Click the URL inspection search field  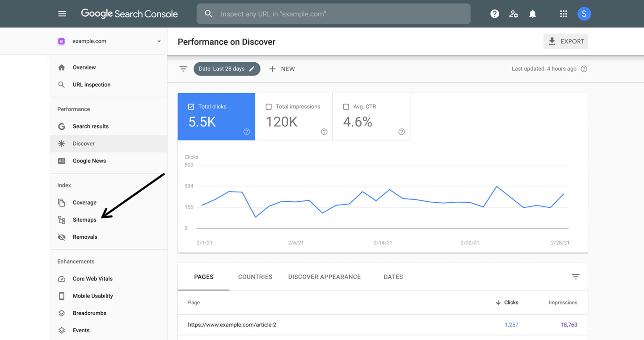pyautogui.click(x=333, y=14)
